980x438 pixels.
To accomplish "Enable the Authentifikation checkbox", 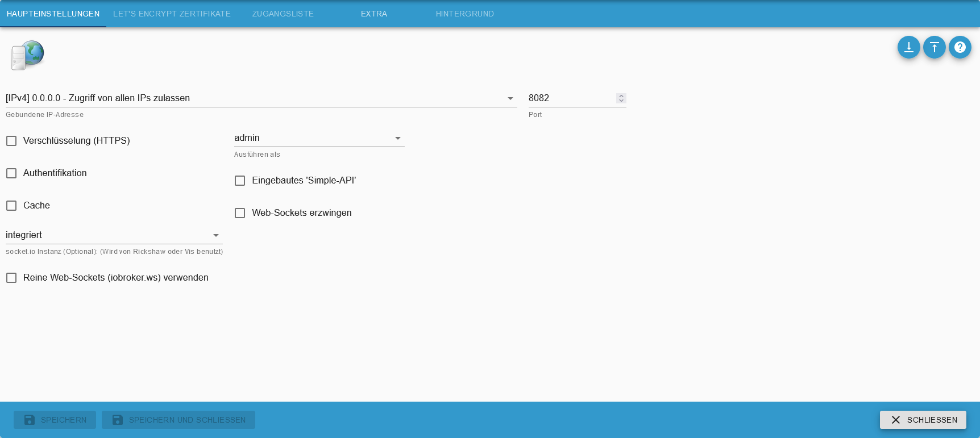I will click(x=11, y=173).
